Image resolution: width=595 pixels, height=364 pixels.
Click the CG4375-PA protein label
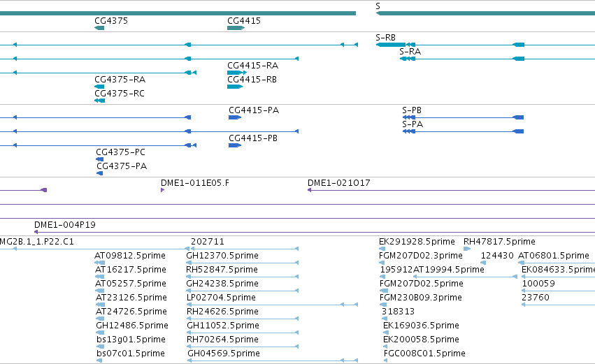[x=122, y=166]
